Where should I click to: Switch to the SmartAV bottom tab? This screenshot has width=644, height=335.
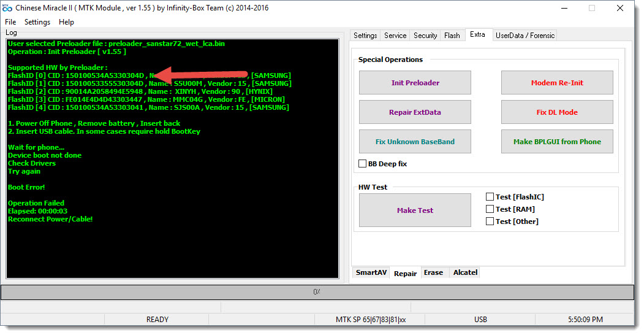[371, 272]
